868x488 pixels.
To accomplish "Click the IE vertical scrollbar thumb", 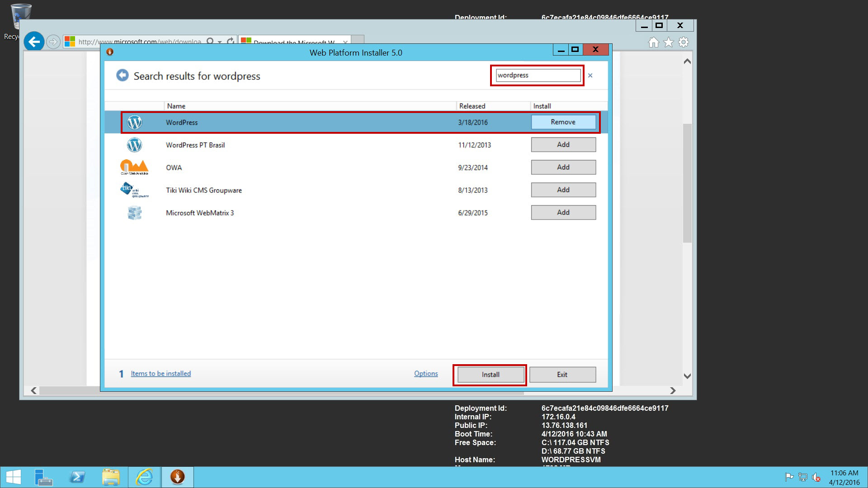I will 687,183.
